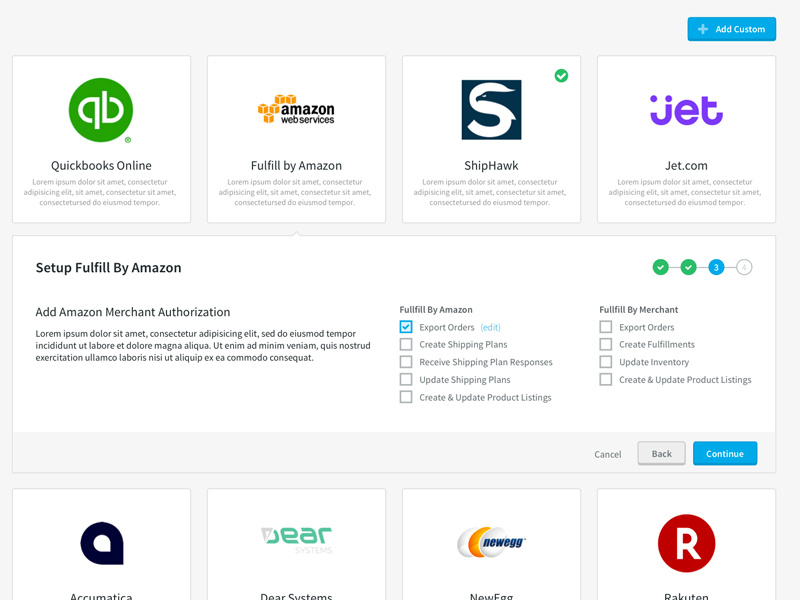The image size is (800, 600).
Task: Click the Fulfill by Amazon card description text
Action: coord(295,192)
